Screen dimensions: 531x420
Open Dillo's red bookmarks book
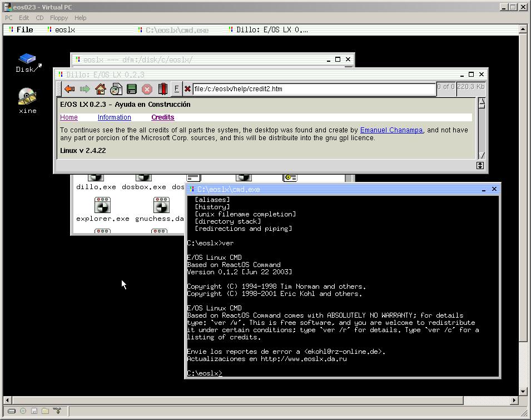pos(163,89)
